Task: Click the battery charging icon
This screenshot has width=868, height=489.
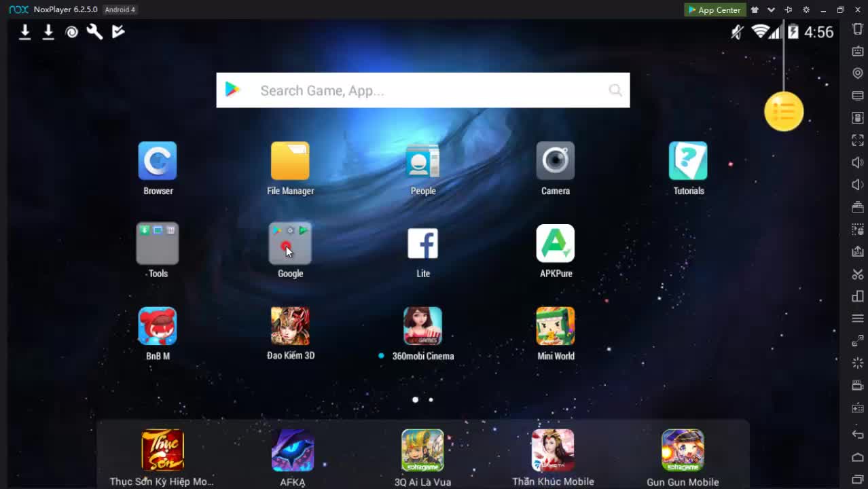Action: click(793, 31)
